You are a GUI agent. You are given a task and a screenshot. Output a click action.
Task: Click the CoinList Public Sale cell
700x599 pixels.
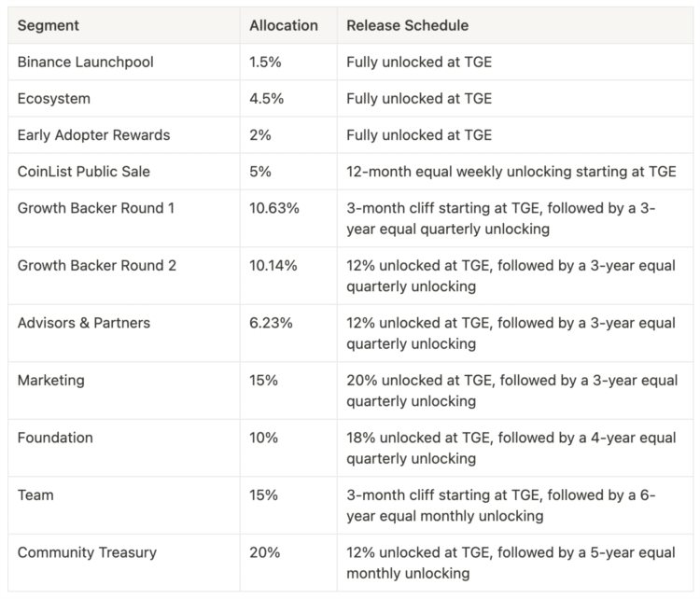pos(84,172)
